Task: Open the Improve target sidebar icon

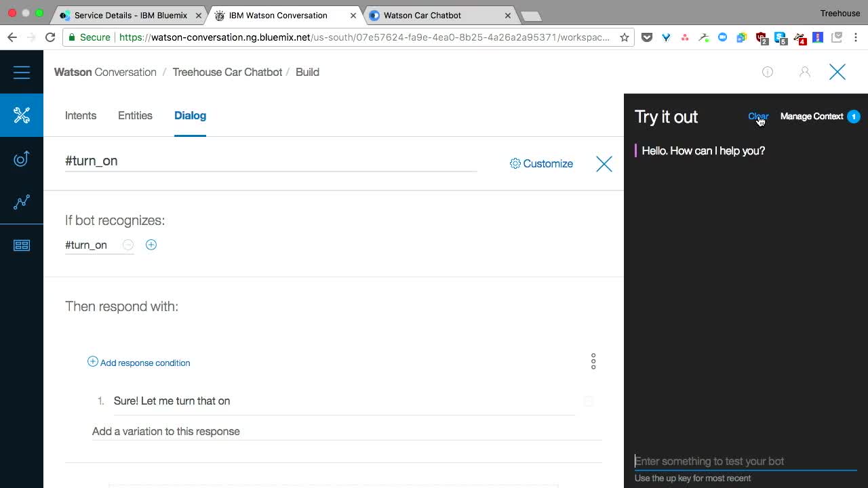Action: tap(22, 159)
